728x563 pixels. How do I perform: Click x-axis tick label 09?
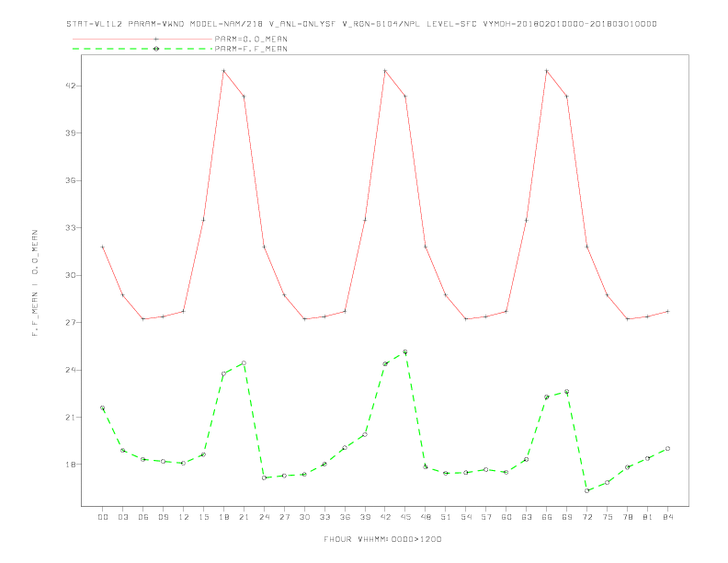coord(163,517)
